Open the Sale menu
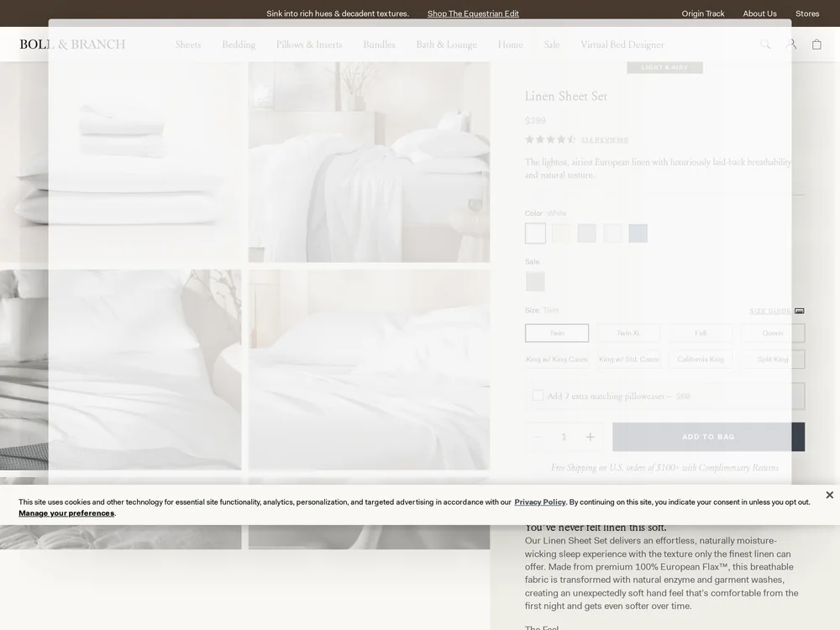 pyautogui.click(x=552, y=45)
